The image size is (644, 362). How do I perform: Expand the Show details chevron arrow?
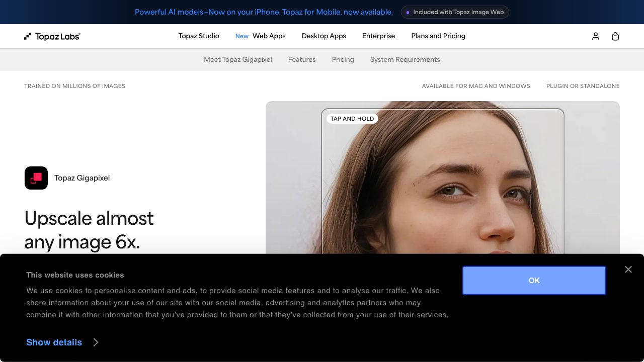[x=96, y=342]
